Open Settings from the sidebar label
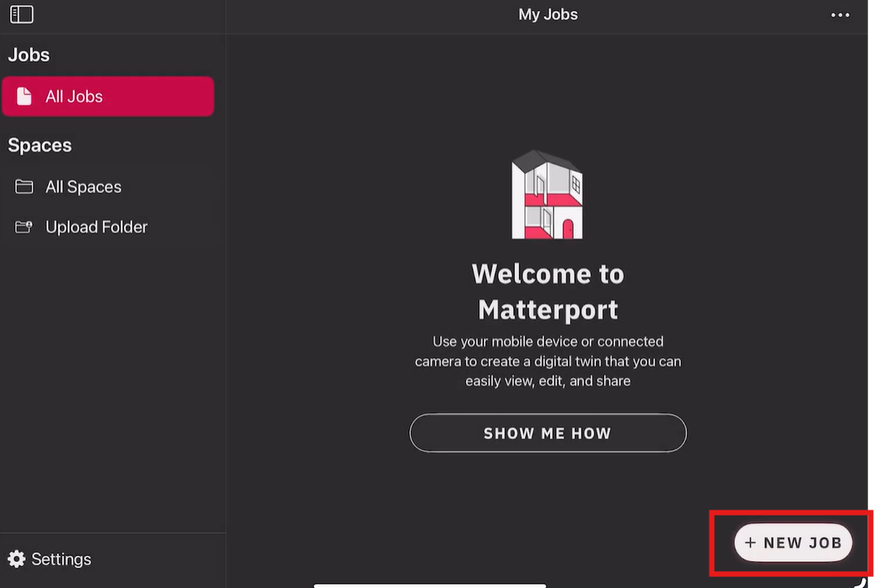 (61, 559)
